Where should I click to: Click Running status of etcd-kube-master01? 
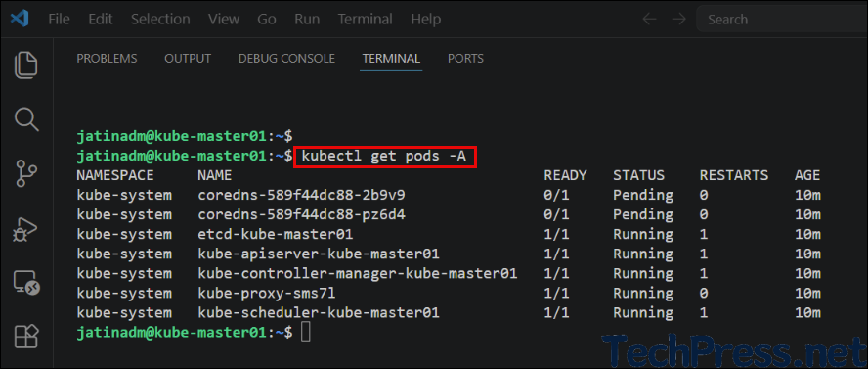point(643,234)
